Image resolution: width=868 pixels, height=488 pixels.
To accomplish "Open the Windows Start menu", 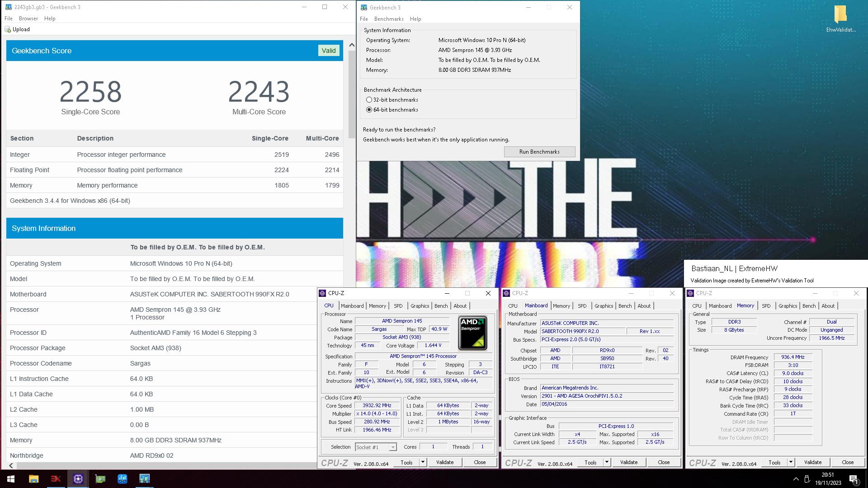I will click(x=11, y=479).
